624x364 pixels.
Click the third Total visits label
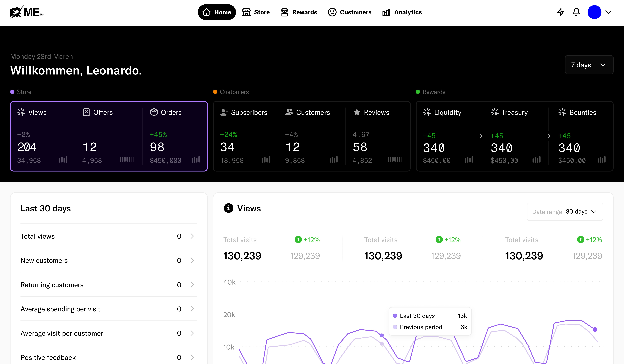[522, 240]
